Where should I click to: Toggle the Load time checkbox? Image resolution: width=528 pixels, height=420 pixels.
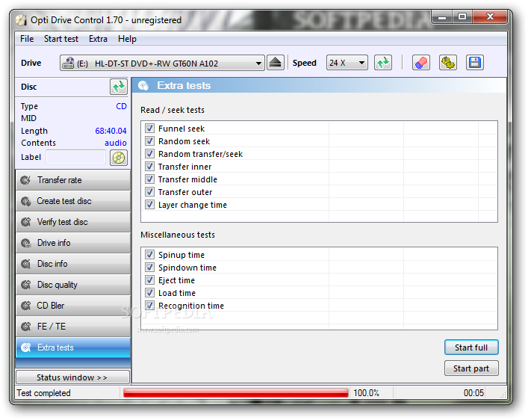coord(149,293)
